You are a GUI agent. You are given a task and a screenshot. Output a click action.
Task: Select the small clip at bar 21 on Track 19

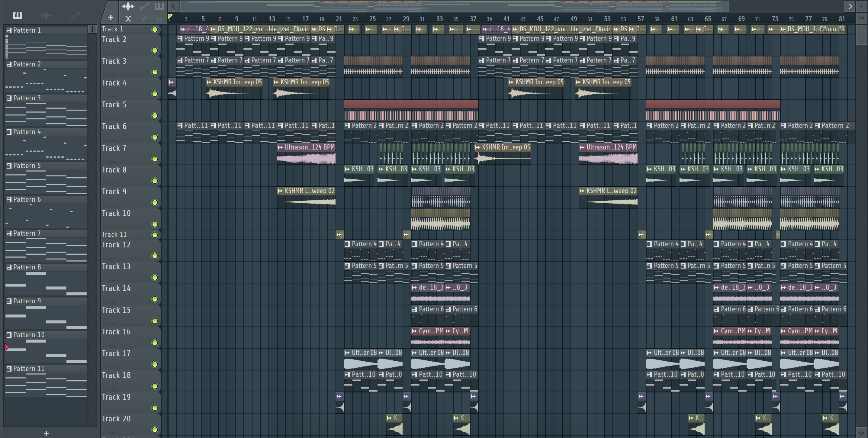click(x=340, y=403)
